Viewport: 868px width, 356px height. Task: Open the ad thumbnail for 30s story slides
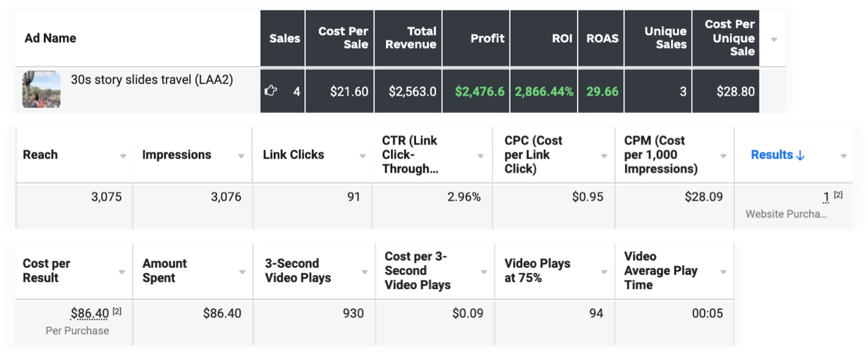point(41,90)
